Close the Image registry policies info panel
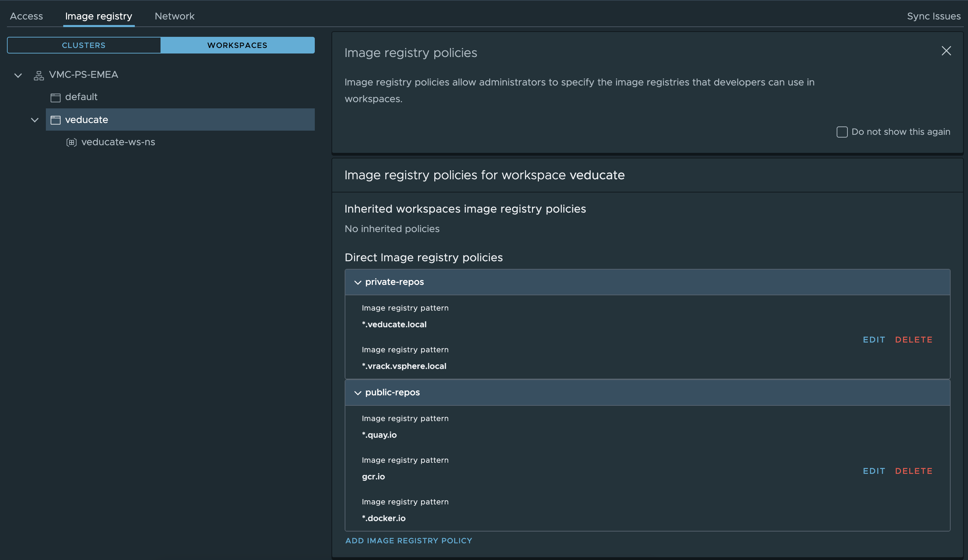The width and height of the screenshot is (968, 560). click(x=946, y=51)
